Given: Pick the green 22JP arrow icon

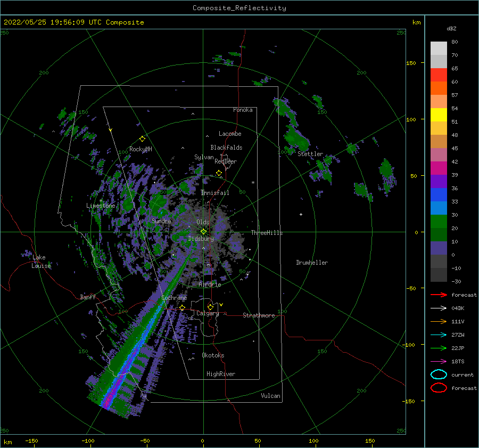Looking at the screenshot, I should click(439, 348).
